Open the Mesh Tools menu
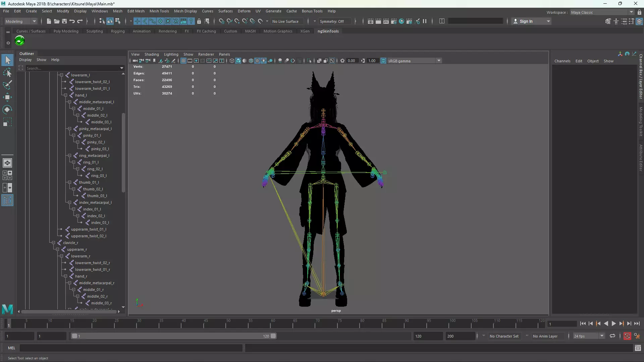The image size is (644, 362). tap(159, 11)
